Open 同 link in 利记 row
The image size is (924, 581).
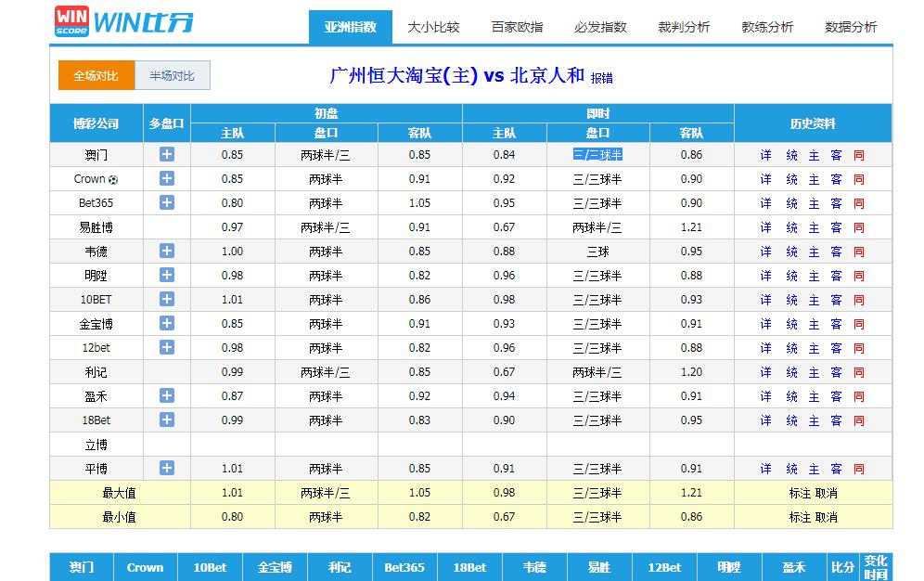[859, 372]
